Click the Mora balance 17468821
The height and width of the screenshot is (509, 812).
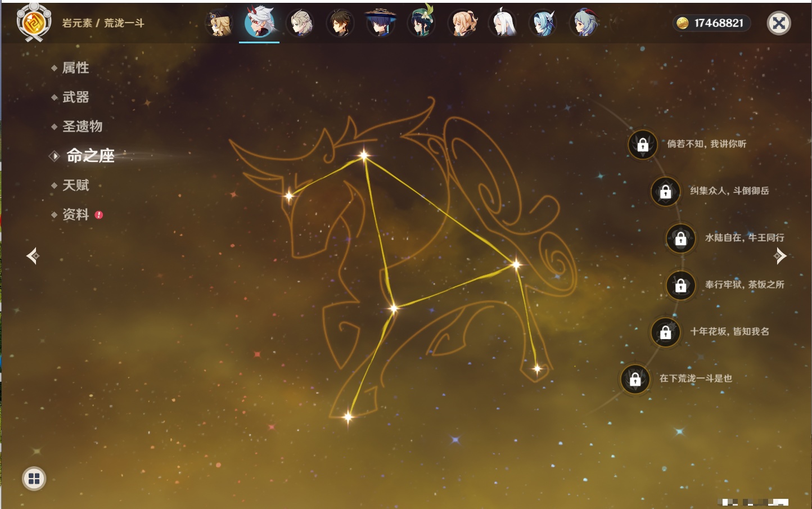point(719,23)
